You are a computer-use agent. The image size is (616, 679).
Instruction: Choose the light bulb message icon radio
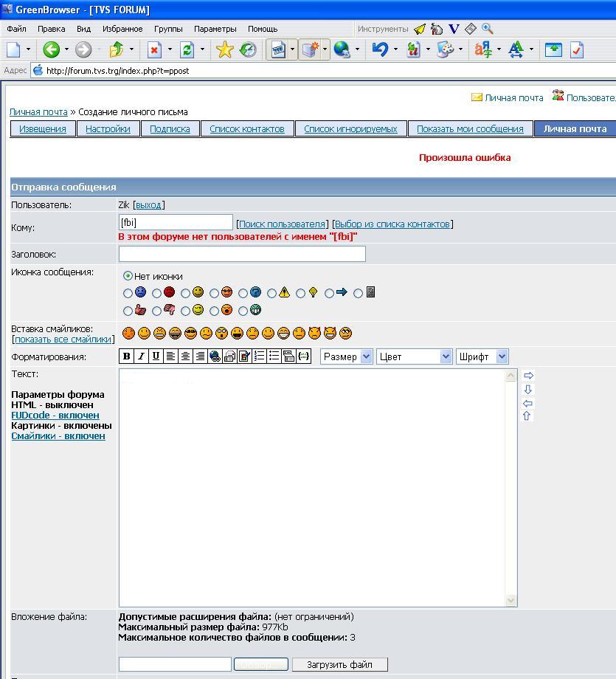[x=301, y=293]
